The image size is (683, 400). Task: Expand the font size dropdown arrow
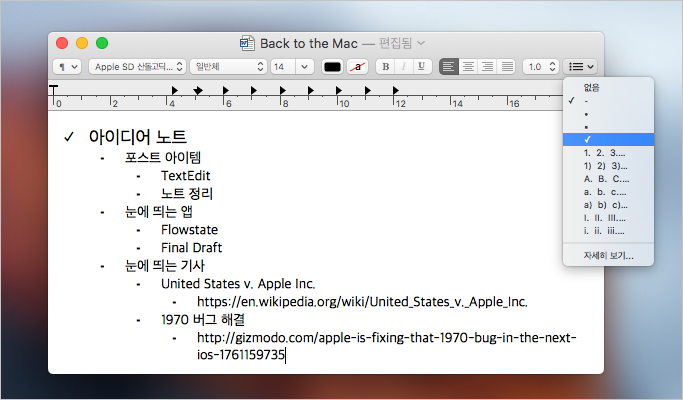coord(304,67)
